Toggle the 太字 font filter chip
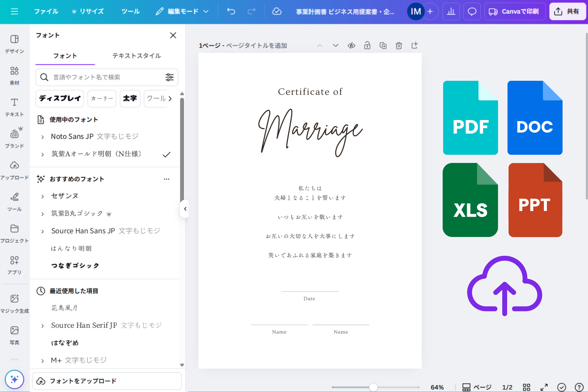 click(130, 98)
